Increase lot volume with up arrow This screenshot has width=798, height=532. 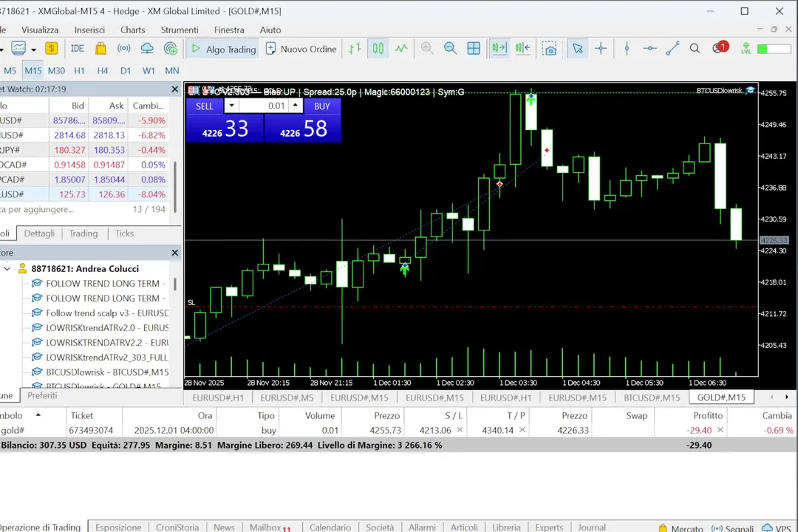[x=295, y=104]
